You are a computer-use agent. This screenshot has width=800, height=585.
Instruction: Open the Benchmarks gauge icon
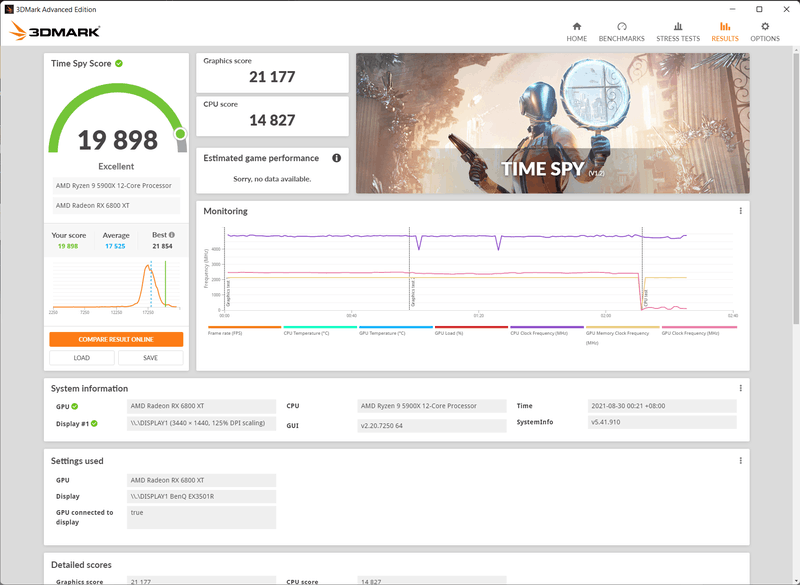(621, 27)
